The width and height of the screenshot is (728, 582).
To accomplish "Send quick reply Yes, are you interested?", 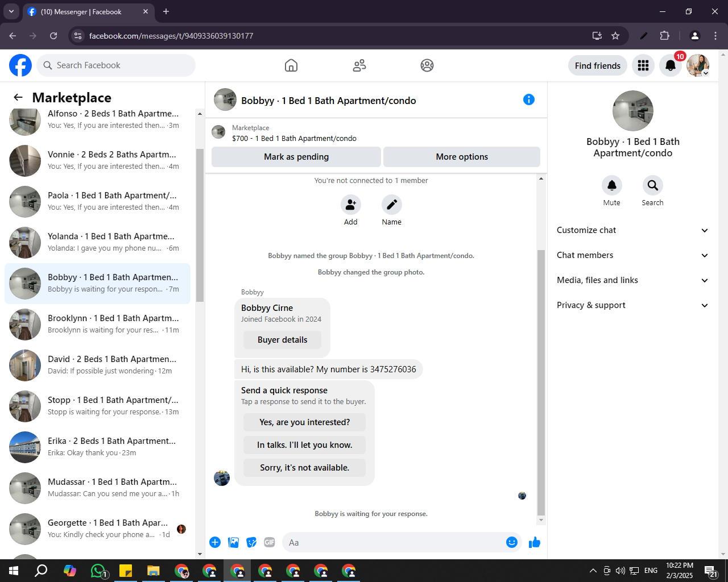I will (x=304, y=422).
